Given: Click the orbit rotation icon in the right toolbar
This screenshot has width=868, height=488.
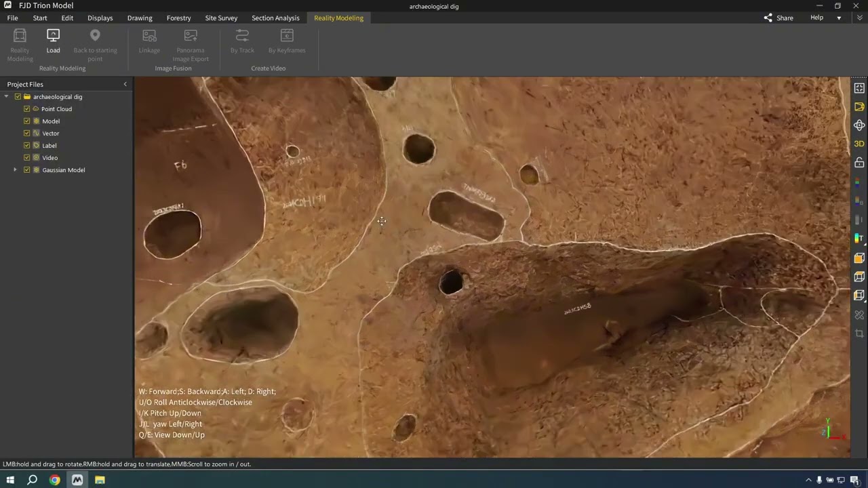Looking at the screenshot, I should [x=859, y=125].
